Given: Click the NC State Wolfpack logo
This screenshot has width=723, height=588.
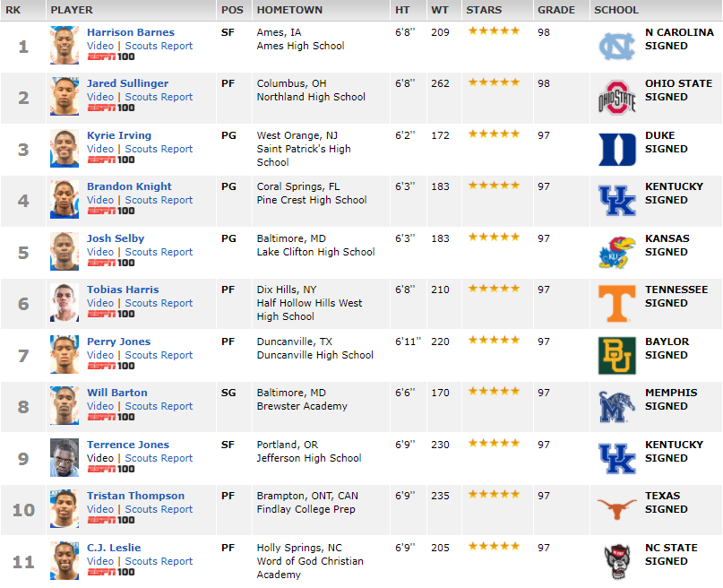Looking at the screenshot, I should click(617, 561).
